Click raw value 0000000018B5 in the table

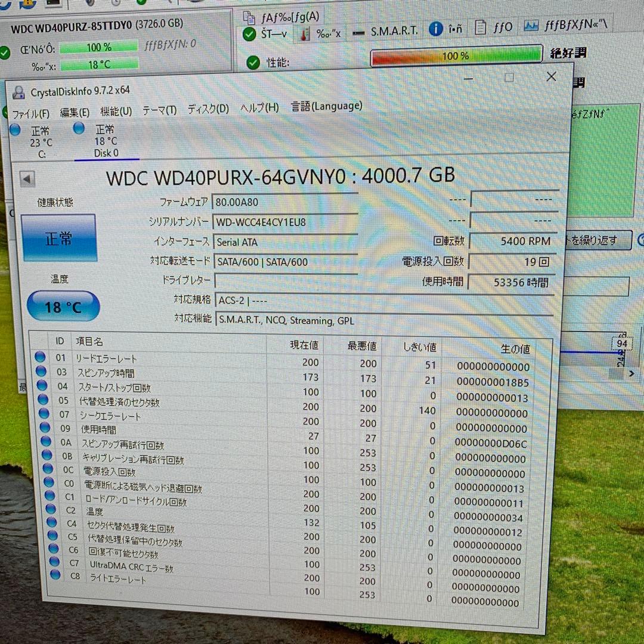coord(492,382)
